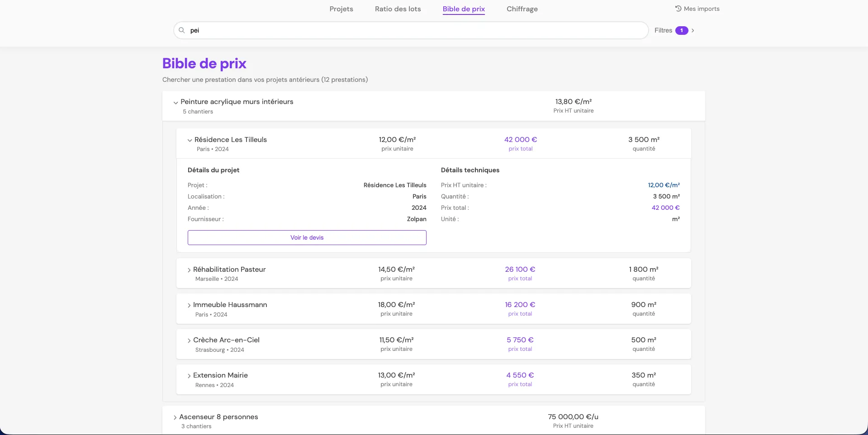Click 13,80 €/m² unit price
The height and width of the screenshot is (435, 868).
click(574, 102)
